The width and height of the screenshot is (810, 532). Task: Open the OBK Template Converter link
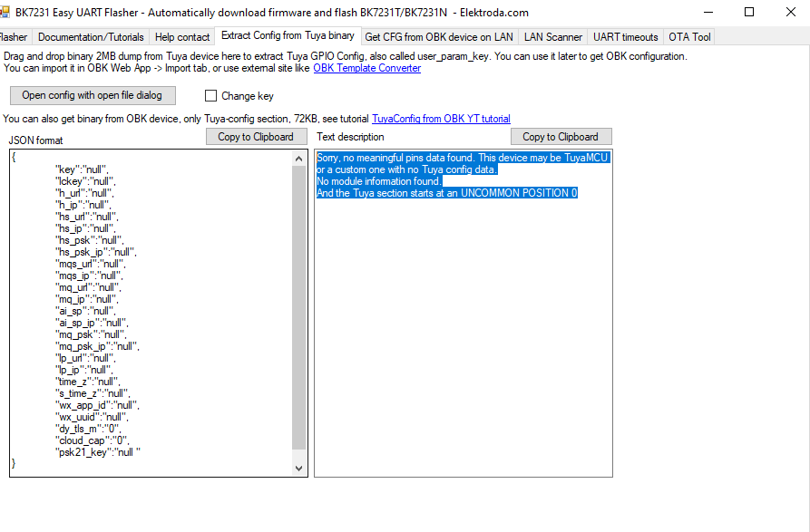tap(366, 68)
